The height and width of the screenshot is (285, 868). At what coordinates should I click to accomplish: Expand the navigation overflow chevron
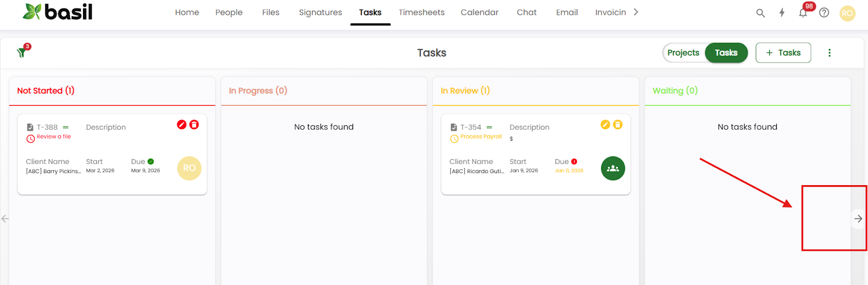pos(636,12)
